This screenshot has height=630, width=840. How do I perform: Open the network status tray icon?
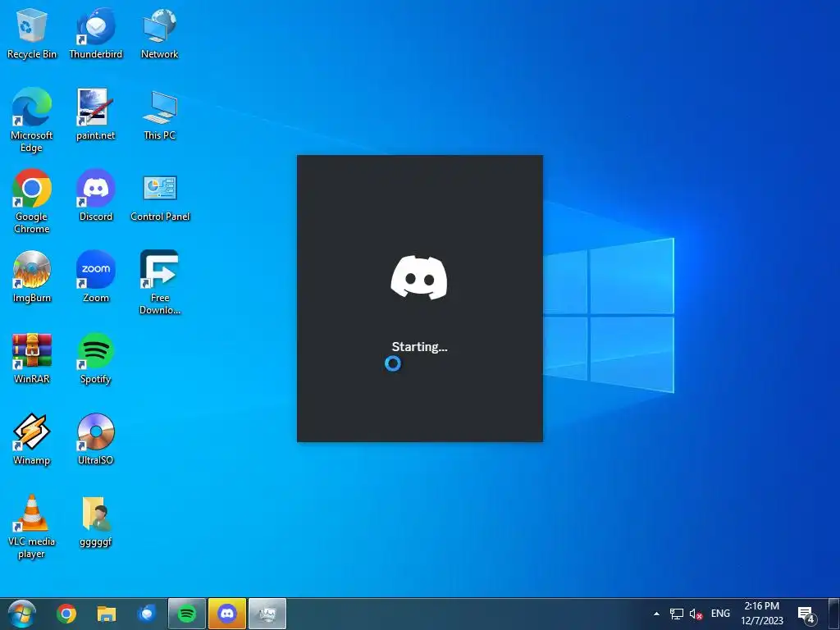[677, 614]
